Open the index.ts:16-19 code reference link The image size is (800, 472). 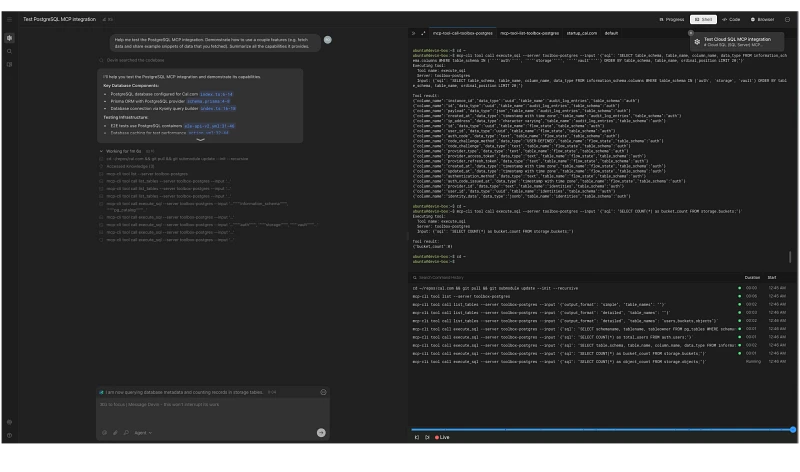tap(218, 109)
